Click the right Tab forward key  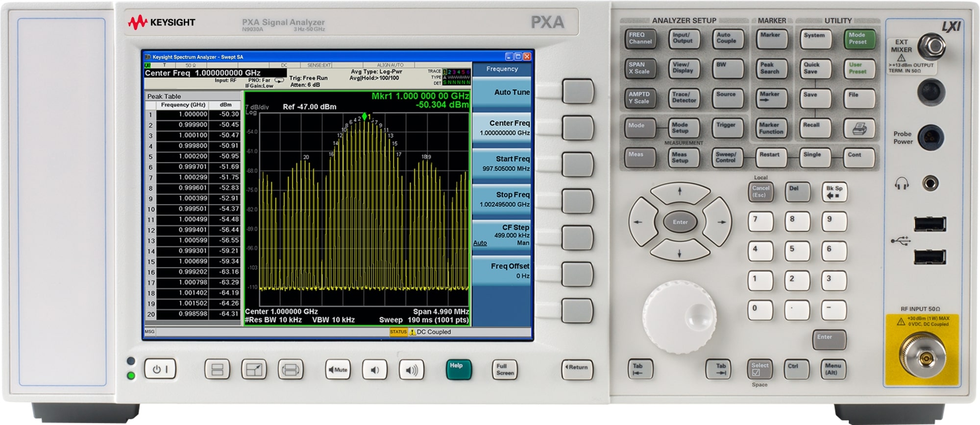click(x=718, y=369)
